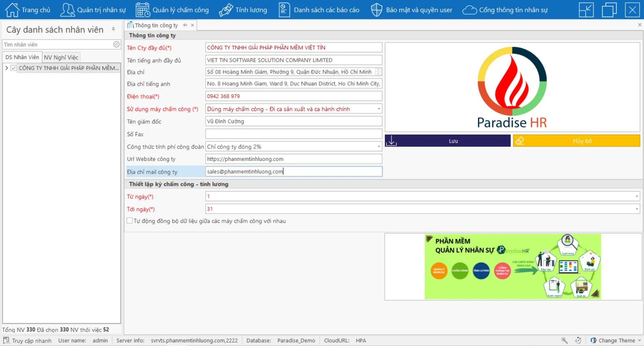
Task: Switch to DS Nhân Viên tab
Action: click(x=22, y=57)
